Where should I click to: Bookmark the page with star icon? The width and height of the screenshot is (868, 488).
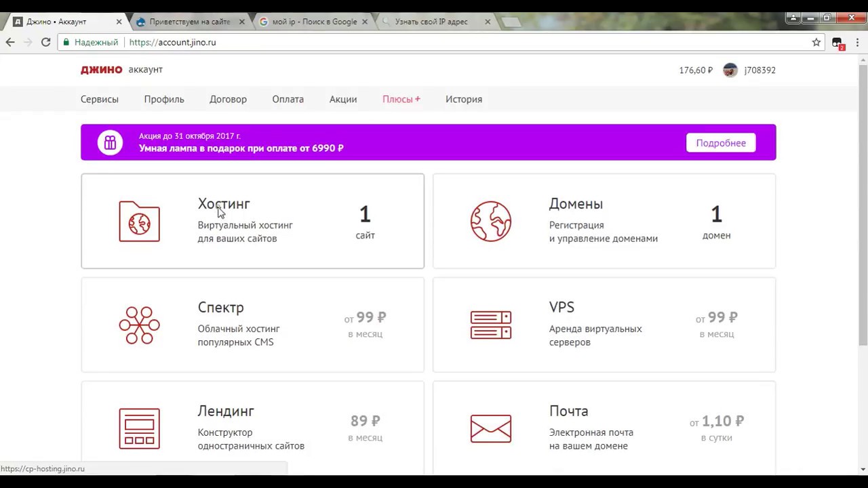coord(816,42)
